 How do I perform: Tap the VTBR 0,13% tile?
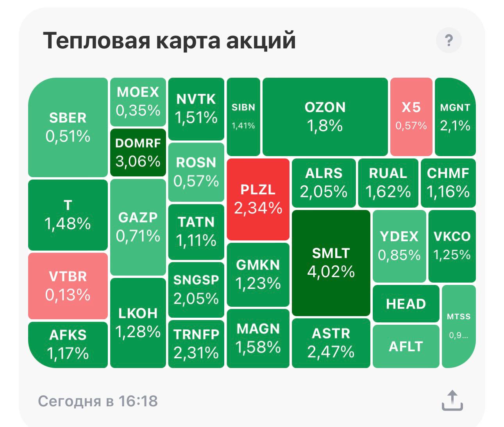click(x=68, y=286)
